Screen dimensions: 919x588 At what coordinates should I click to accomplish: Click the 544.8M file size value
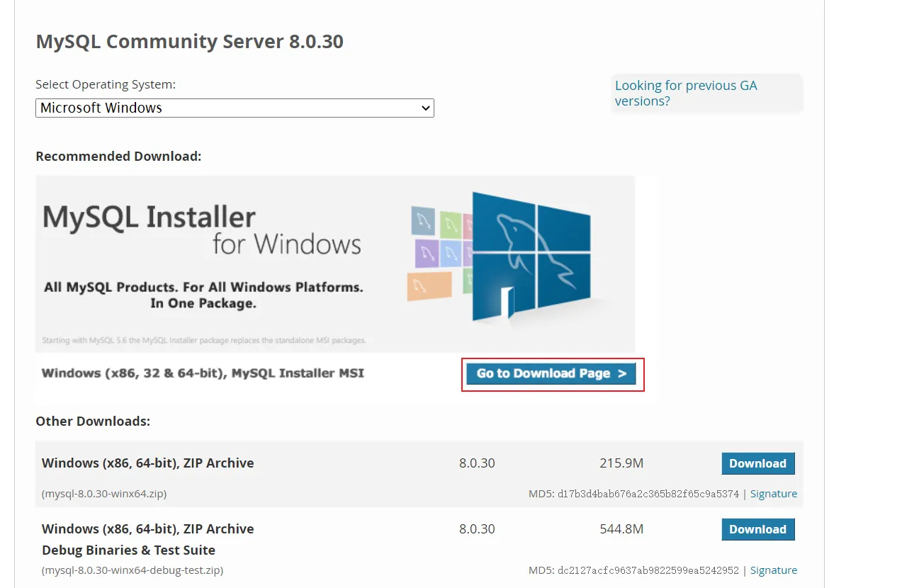tap(621, 529)
